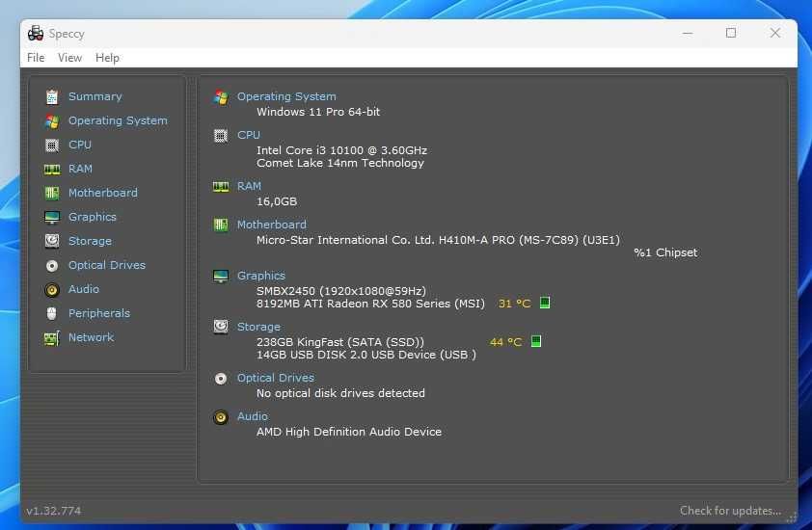Click the %1 Chipset text
Screen dimensions: 812x530
click(665, 252)
